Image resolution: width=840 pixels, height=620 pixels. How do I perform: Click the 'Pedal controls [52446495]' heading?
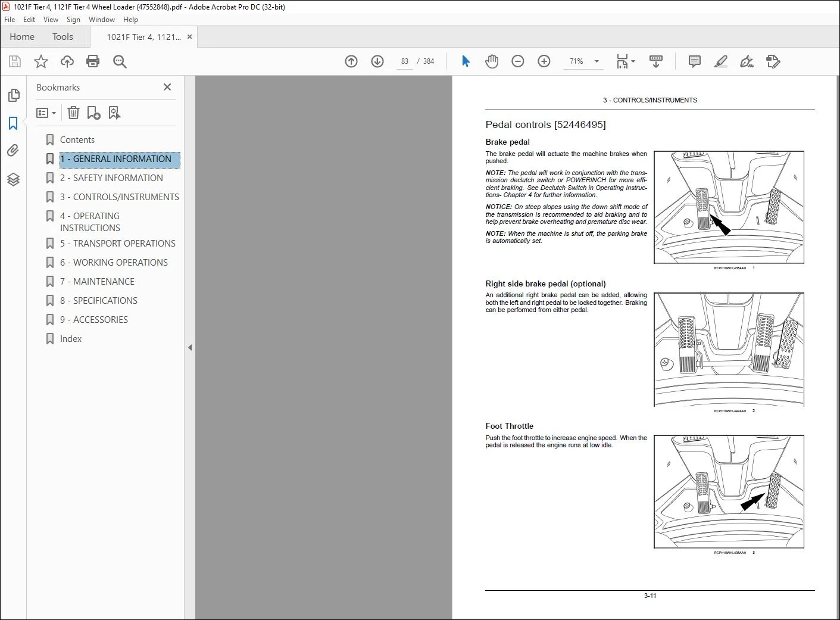545,124
